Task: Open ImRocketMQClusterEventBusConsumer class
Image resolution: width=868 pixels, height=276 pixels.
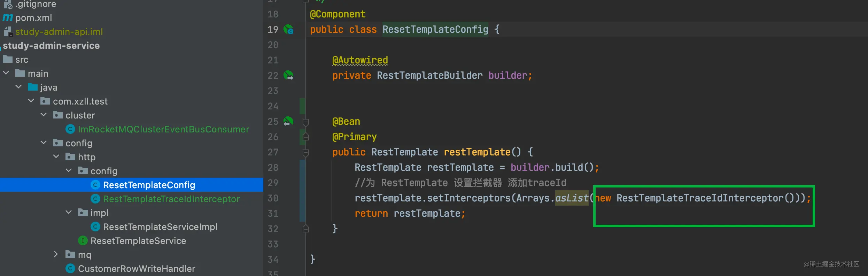Action: 163,129
